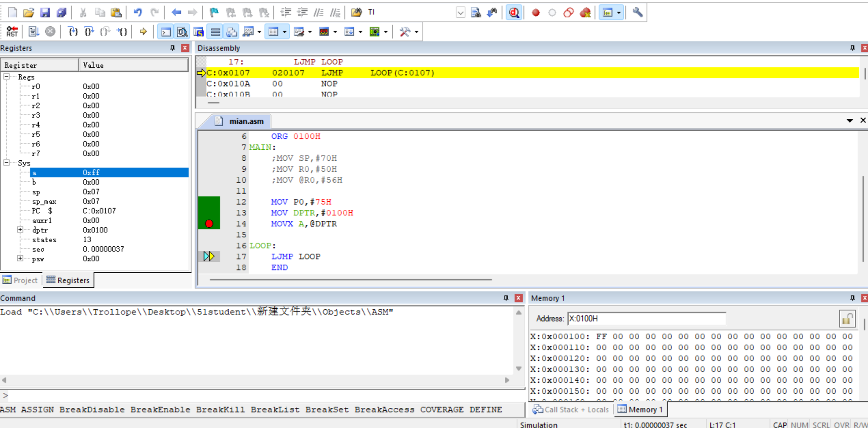Run the program
Viewport: 868px width, 428px height.
pyautogui.click(x=34, y=31)
